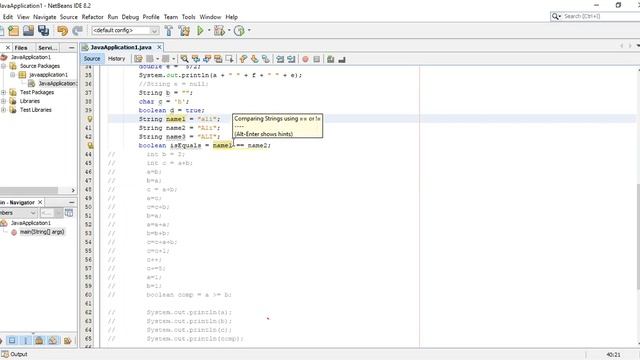Open the Navigate menu
The image size is (640, 360).
coord(44,17)
